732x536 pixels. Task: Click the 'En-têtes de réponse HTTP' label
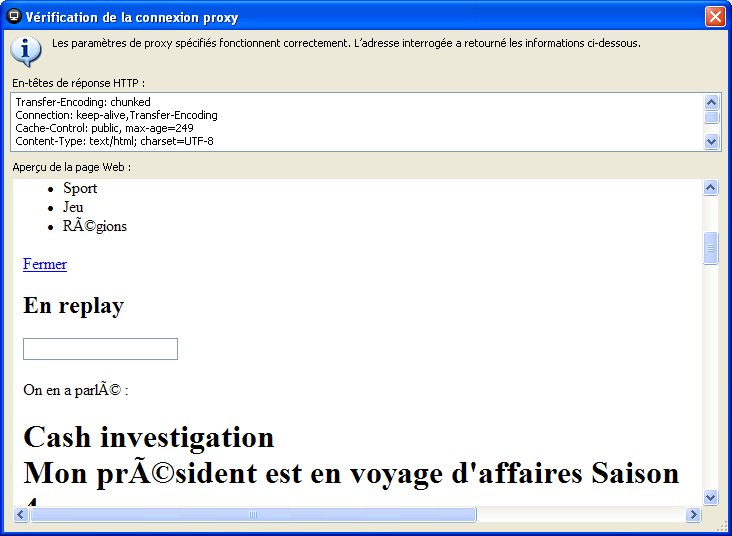(x=78, y=83)
